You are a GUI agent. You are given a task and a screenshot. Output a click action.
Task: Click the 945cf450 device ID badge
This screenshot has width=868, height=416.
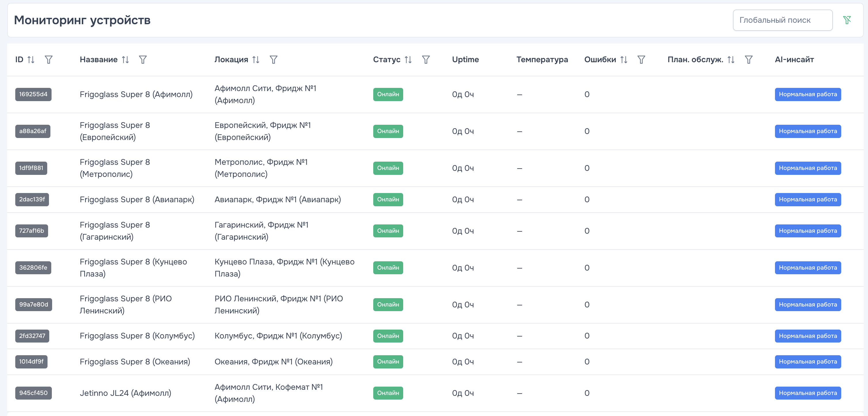(x=33, y=393)
